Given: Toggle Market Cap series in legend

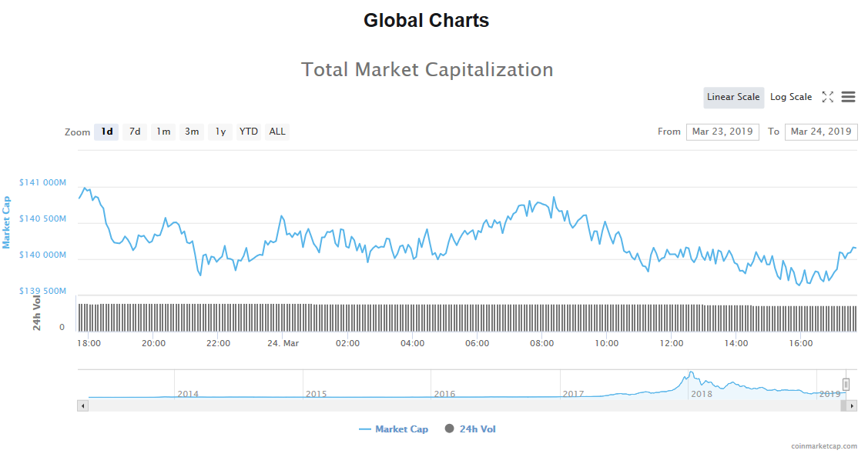Looking at the screenshot, I should coord(394,429).
